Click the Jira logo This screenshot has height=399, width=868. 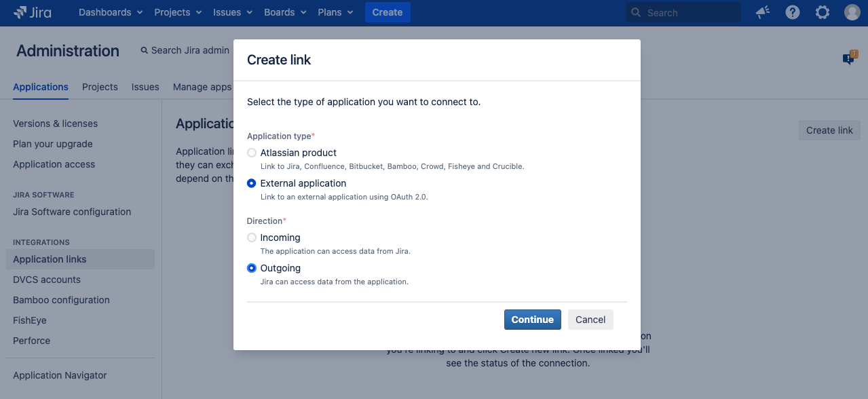coord(32,12)
